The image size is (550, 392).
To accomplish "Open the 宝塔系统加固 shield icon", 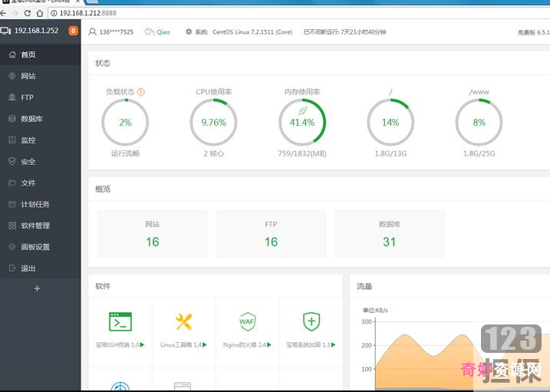I will coord(311,321).
